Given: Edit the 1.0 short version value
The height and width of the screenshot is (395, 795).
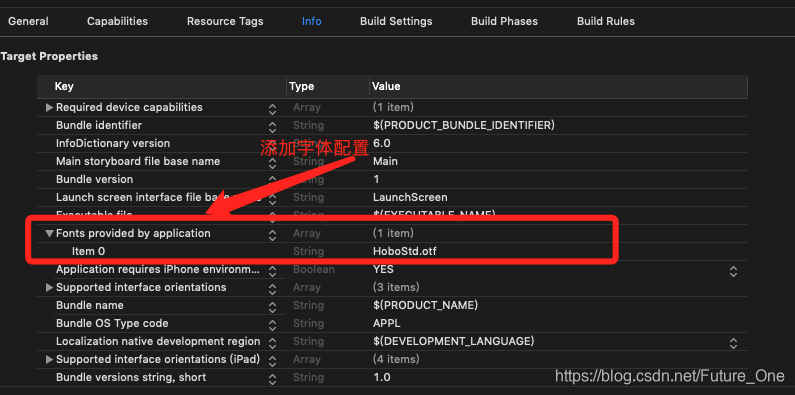Looking at the screenshot, I should tap(381, 377).
